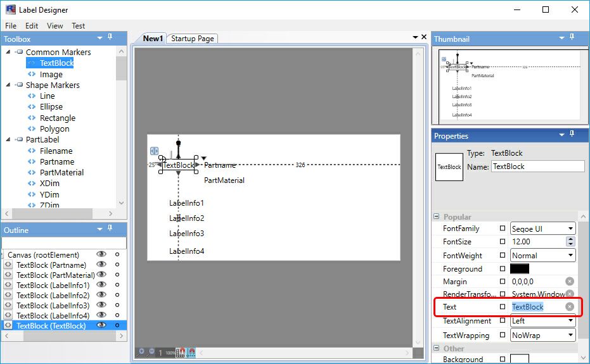
Task: Open the Edit menu
Action: 32,25
